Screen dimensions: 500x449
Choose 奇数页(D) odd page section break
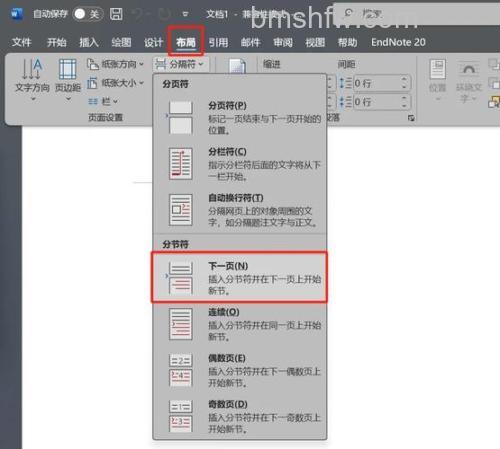click(x=240, y=417)
